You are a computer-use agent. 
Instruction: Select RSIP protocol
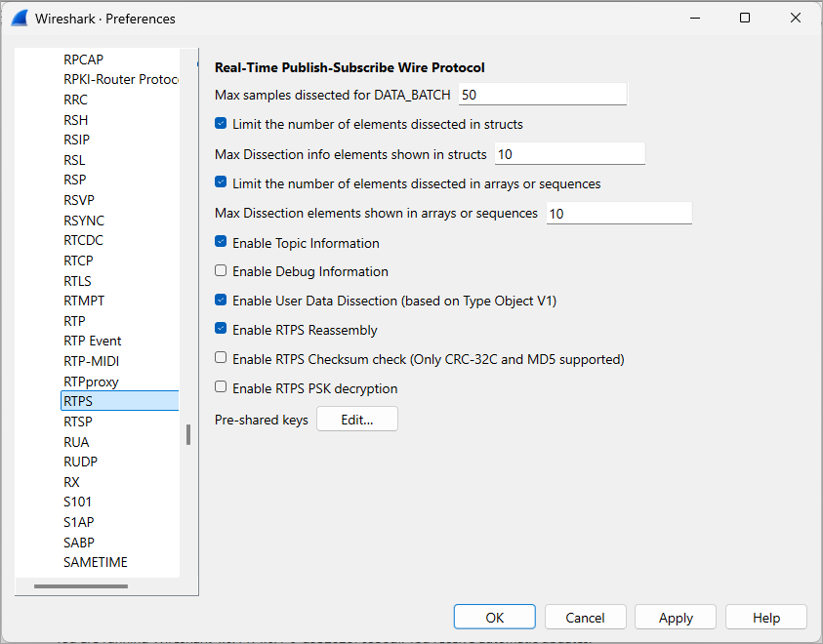pos(76,140)
